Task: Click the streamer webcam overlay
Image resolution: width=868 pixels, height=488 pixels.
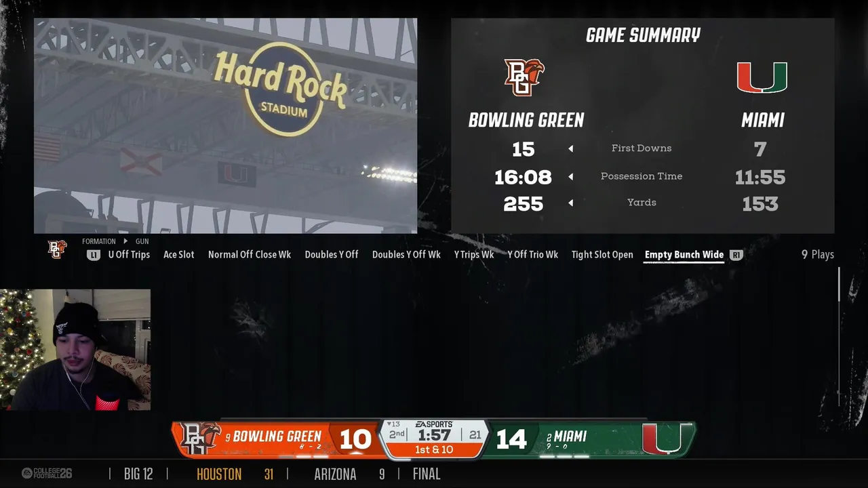Action: pos(75,350)
